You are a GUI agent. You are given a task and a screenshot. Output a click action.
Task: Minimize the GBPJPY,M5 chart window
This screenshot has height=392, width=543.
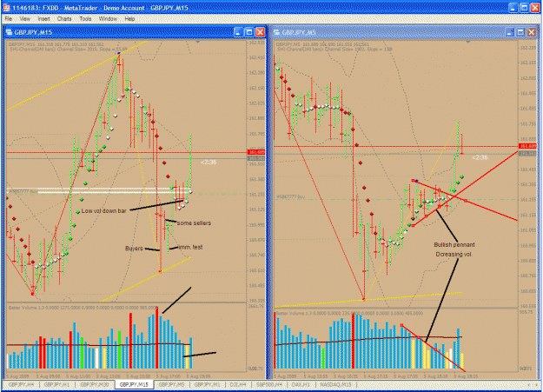pyautogui.click(x=509, y=32)
